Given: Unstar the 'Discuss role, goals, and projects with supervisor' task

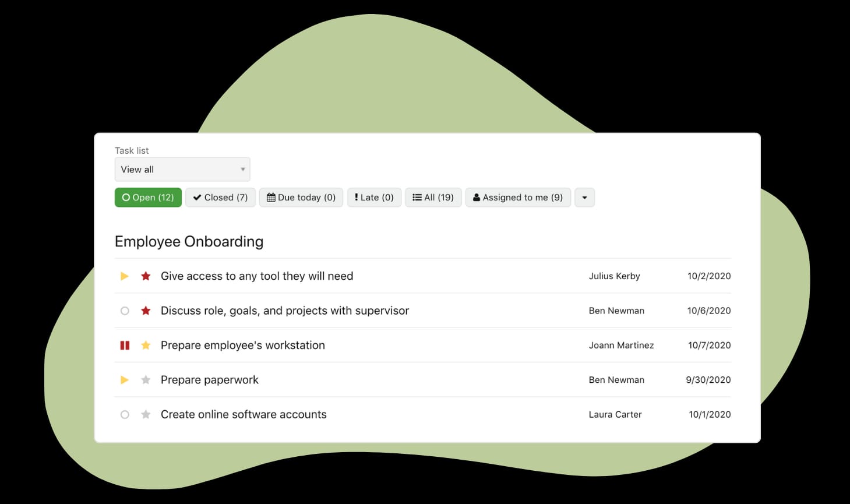Looking at the screenshot, I should 145,310.
